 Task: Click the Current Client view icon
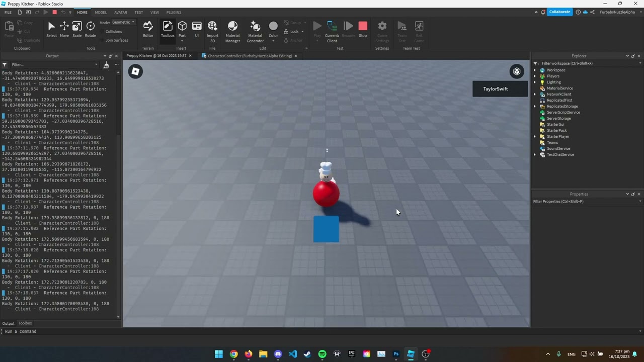click(x=332, y=26)
